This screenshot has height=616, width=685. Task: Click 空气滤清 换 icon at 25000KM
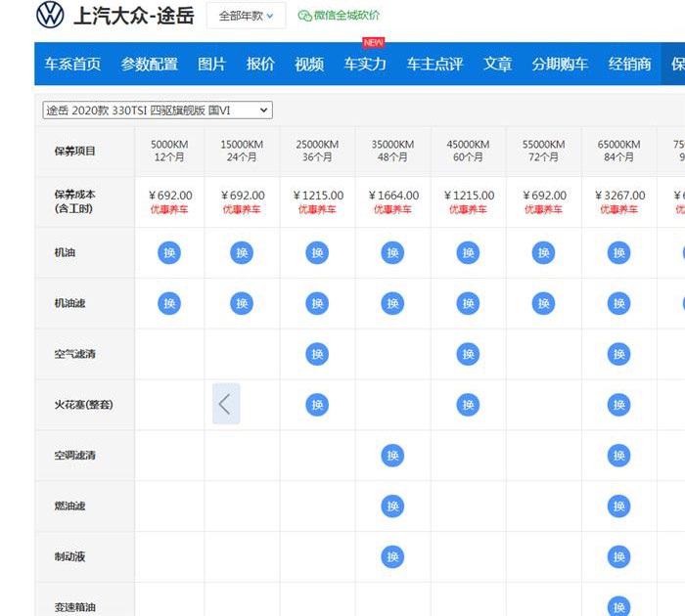[x=317, y=354]
